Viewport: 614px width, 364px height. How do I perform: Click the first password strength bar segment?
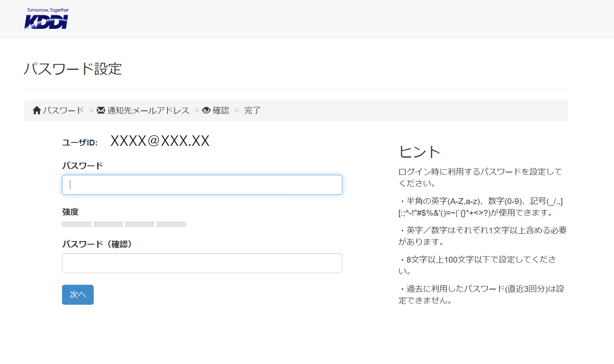(x=76, y=224)
